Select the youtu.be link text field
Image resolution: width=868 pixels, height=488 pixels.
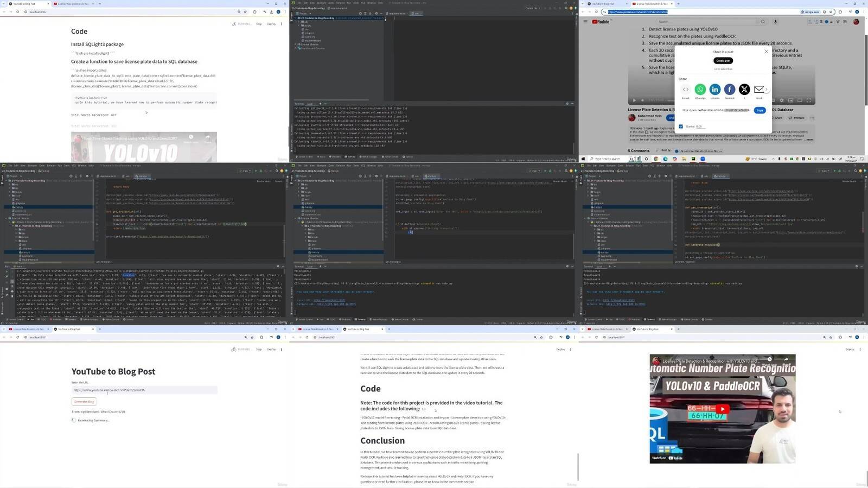coord(716,110)
